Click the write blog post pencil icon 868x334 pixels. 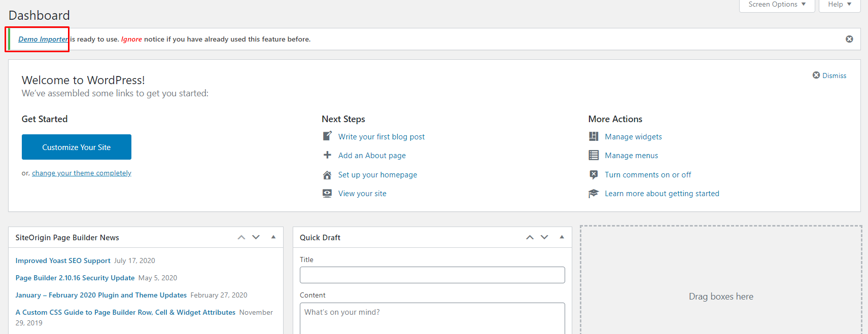[x=327, y=136]
